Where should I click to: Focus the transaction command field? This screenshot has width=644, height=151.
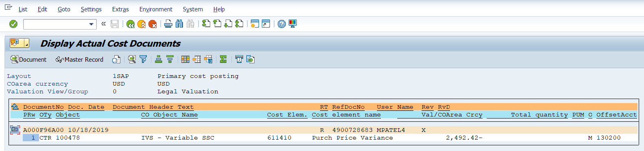[56, 24]
